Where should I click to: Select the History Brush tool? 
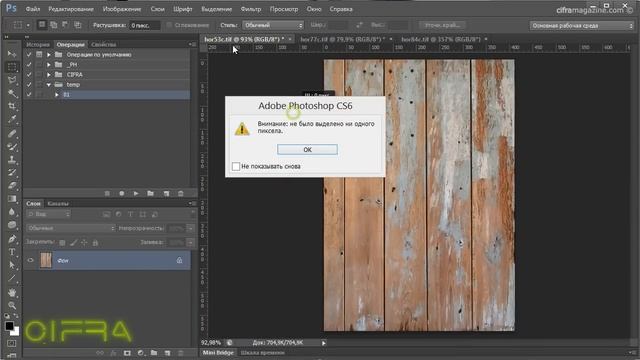12,173
